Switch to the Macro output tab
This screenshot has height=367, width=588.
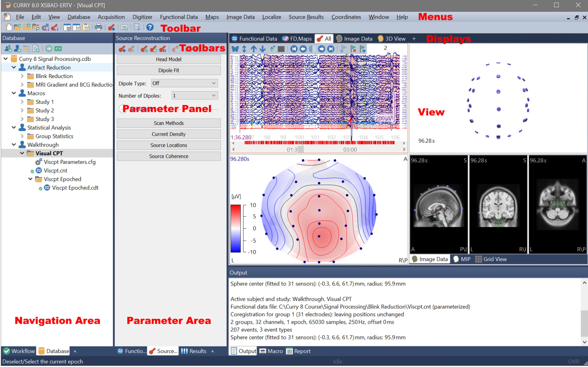pos(271,351)
